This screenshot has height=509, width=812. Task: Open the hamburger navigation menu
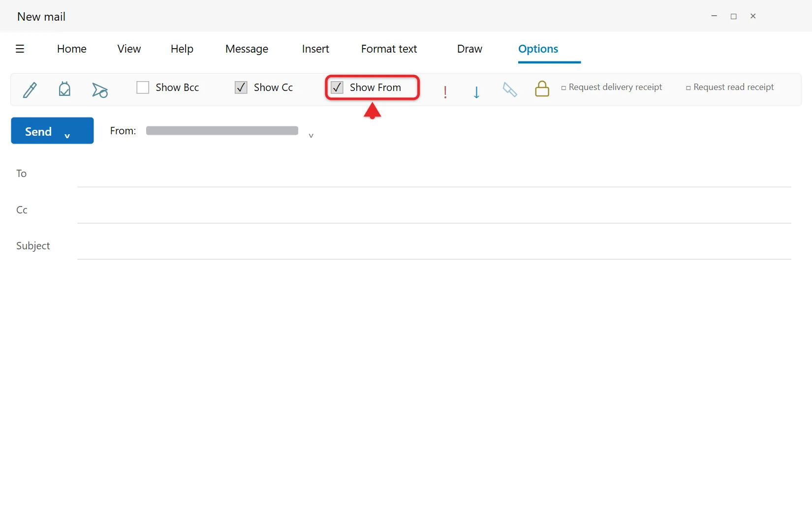coord(20,49)
